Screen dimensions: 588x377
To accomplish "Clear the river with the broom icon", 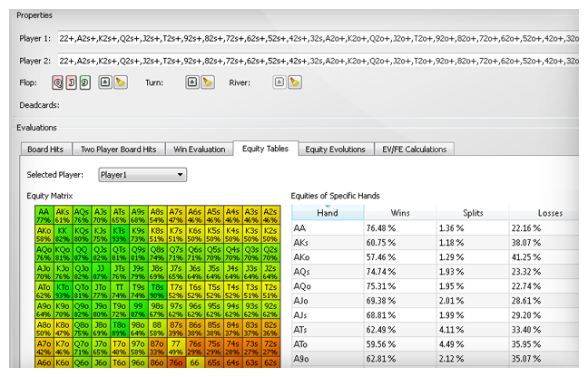I will [x=295, y=82].
